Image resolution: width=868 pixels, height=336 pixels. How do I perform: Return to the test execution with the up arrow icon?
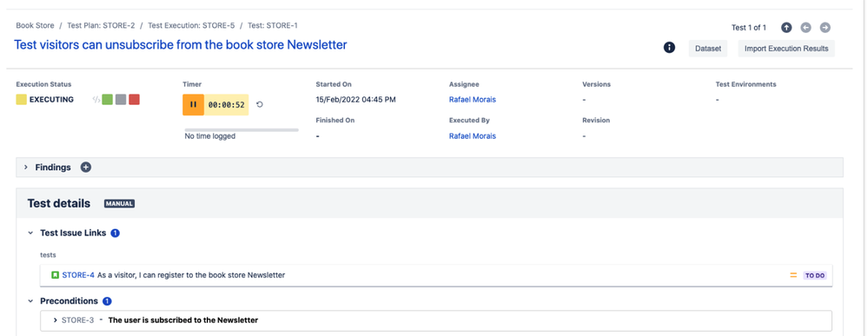(x=786, y=27)
